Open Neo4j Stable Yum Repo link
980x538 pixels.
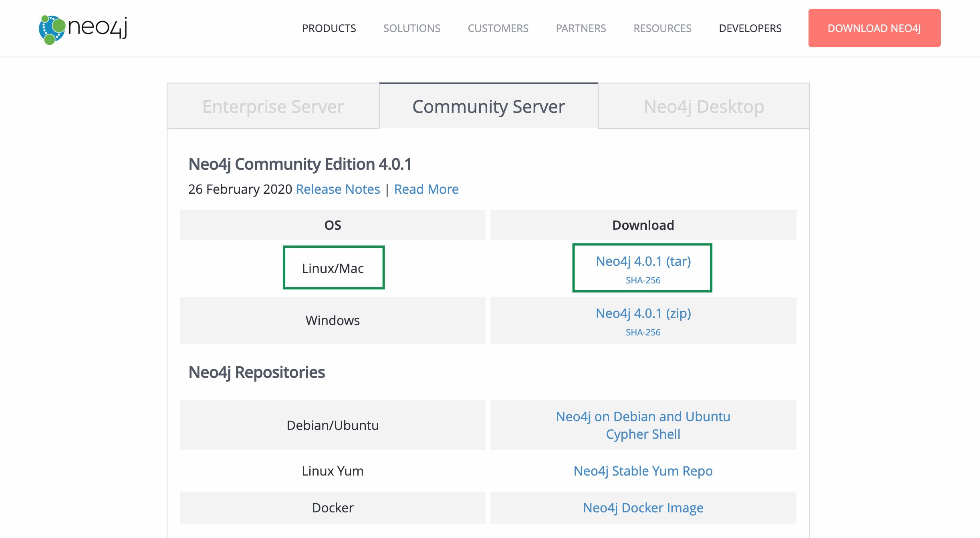click(643, 471)
